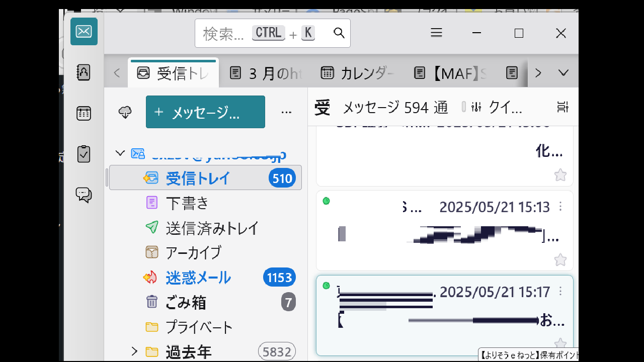Click the 510 unread badge on 受信トレイ
644x362 pixels.
tap(282, 178)
